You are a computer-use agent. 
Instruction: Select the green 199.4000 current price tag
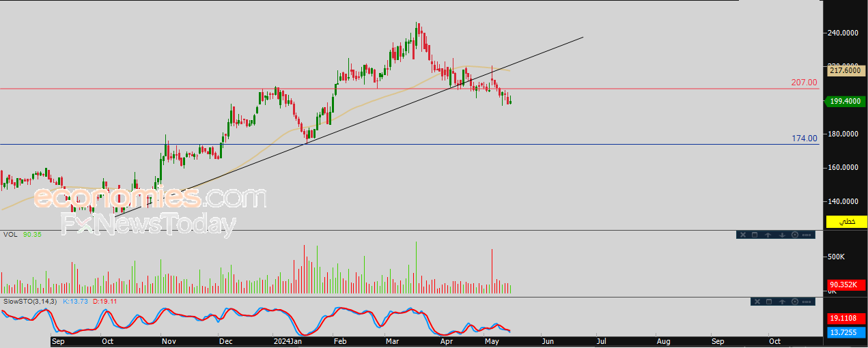pyautogui.click(x=845, y=101)
